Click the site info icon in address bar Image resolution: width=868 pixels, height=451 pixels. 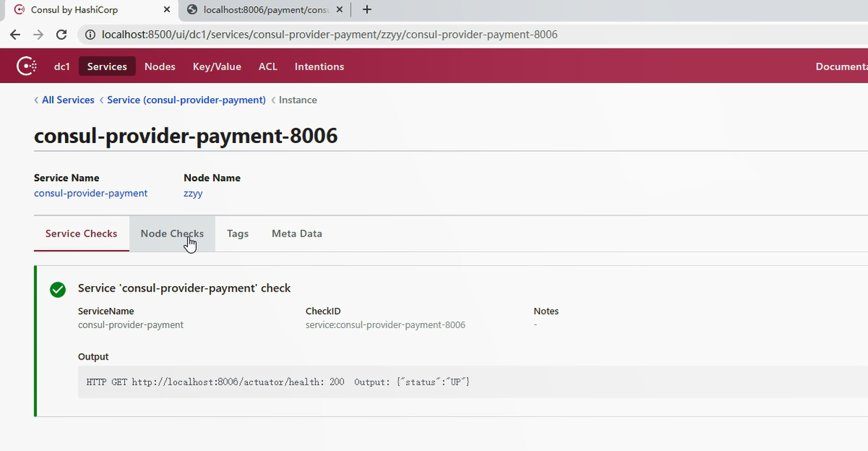tap(90, 34)
